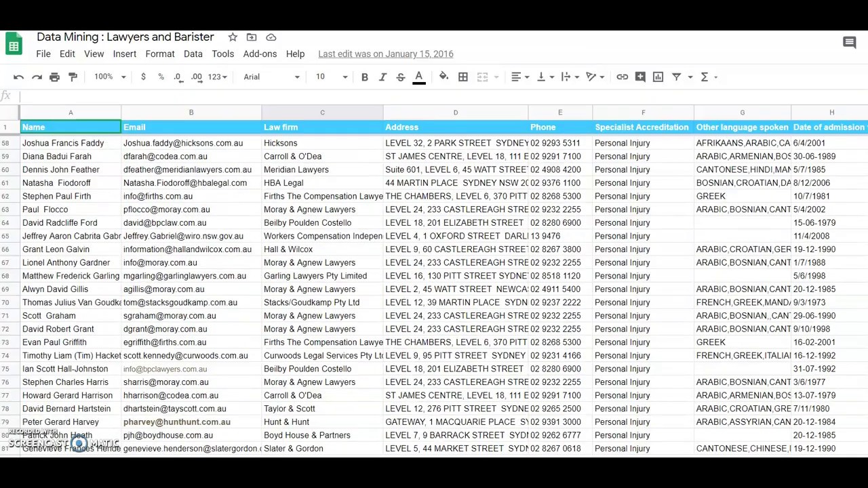868x488 pixels.
Task: Select phone cell 02 9293 5311
Action: click(560, 143)
